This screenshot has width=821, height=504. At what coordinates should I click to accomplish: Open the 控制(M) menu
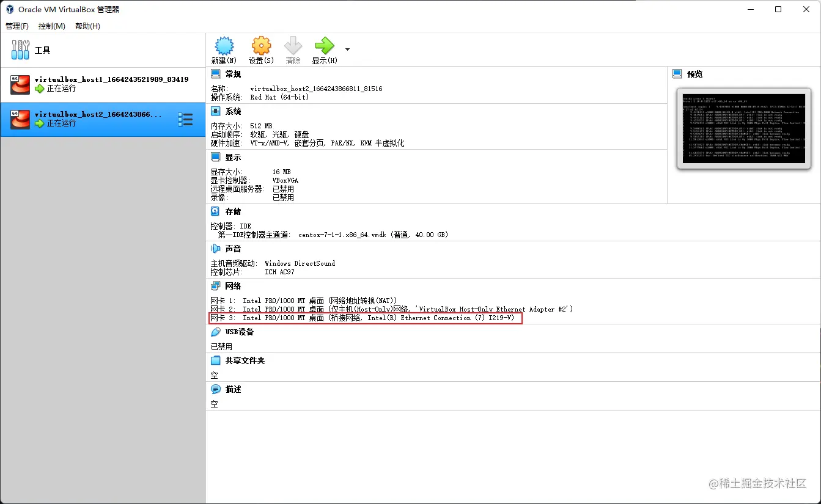(52, 26)
